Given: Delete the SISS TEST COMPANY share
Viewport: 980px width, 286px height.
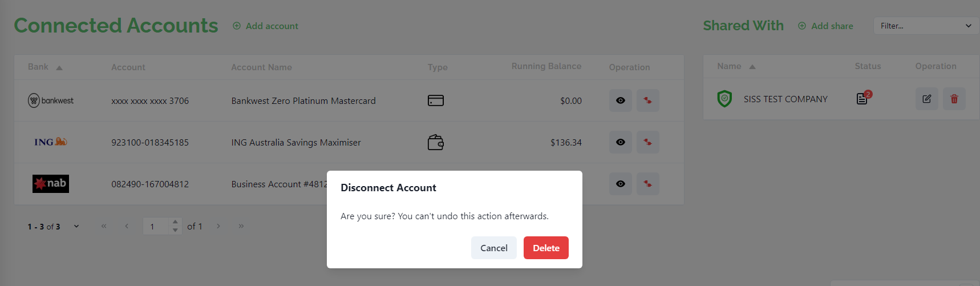Looking at the screenshot, I should tap(954, 99).
